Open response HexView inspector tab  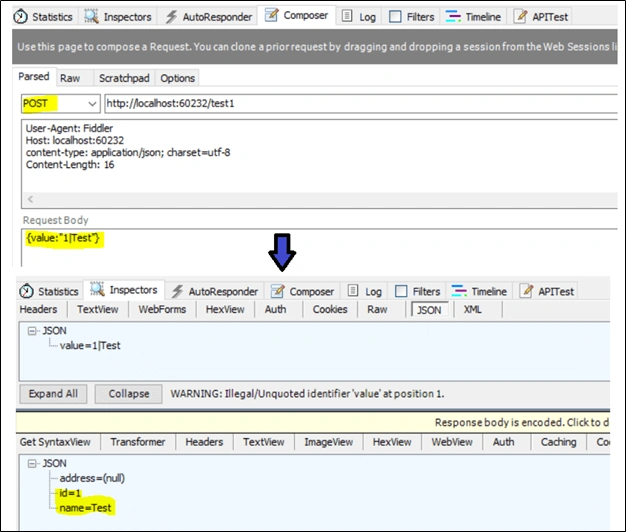[392, 442]
